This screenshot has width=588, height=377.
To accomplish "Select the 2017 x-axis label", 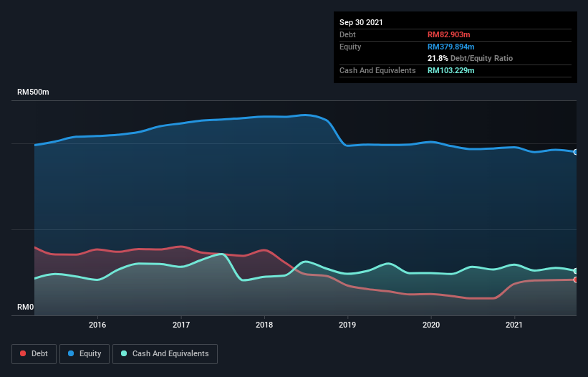I will [x=181, y=325].
